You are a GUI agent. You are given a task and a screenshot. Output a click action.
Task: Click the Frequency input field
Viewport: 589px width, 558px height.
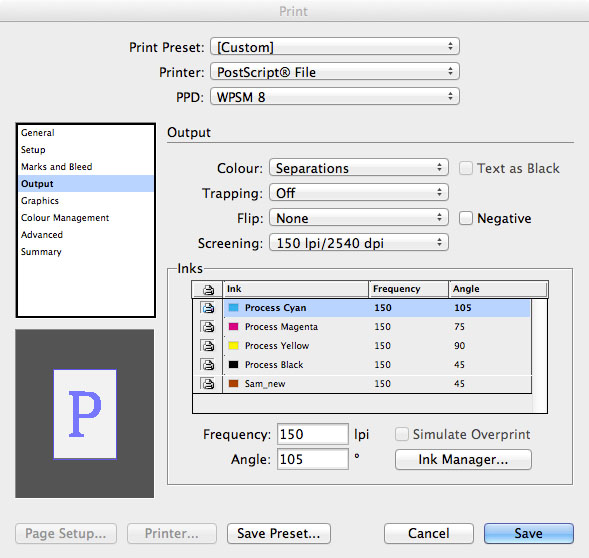click(313, 434)
